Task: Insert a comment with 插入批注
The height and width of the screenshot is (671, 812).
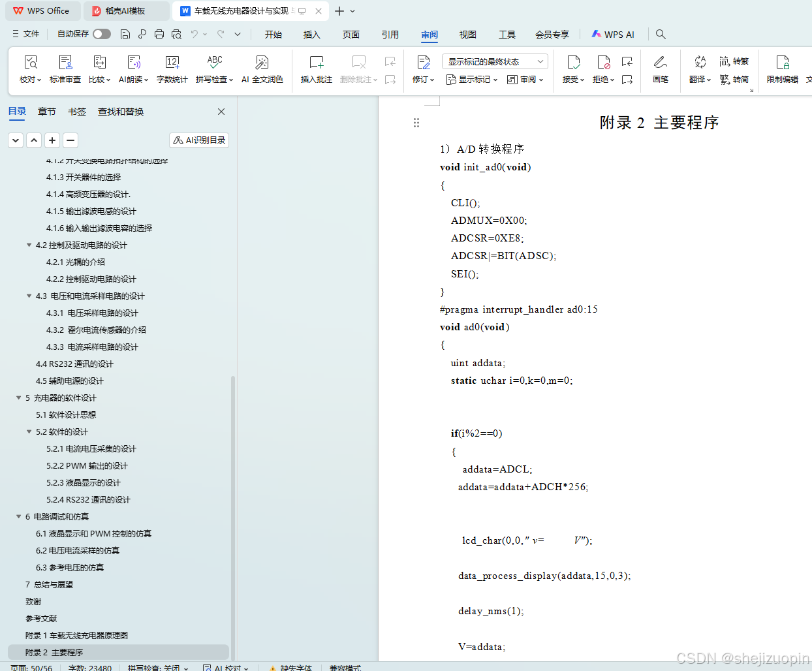Action: tap(316, 69)
